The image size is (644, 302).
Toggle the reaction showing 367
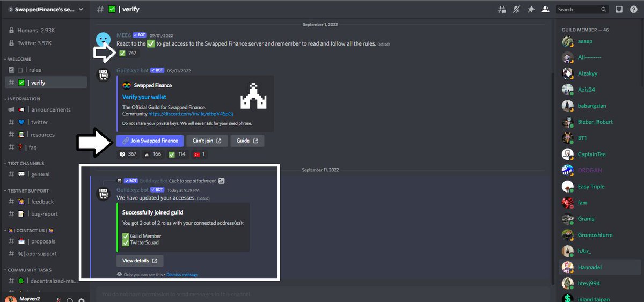(x=128, y=154)
